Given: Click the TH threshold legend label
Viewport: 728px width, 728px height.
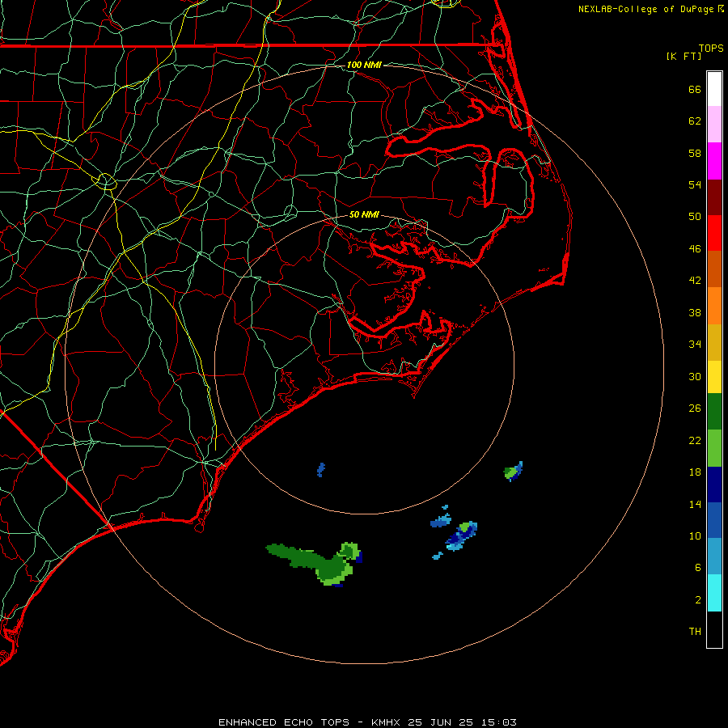Looking at the screenshot, I should coord(695,632).
